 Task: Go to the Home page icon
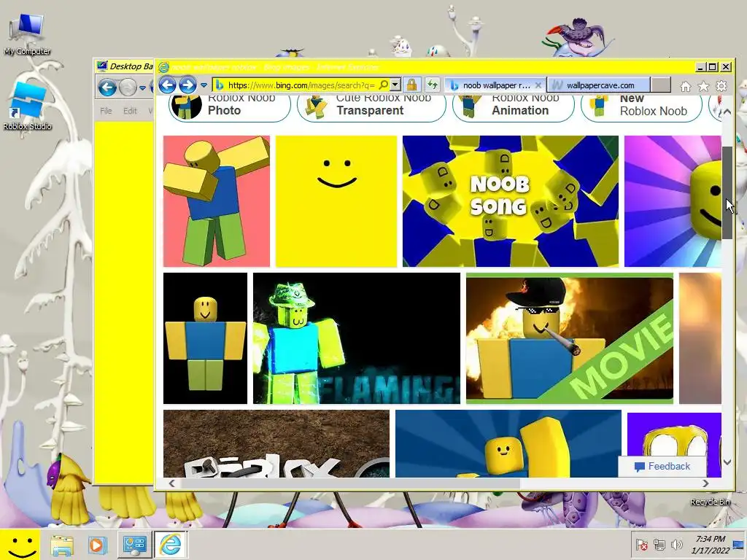tap(686, 86)
